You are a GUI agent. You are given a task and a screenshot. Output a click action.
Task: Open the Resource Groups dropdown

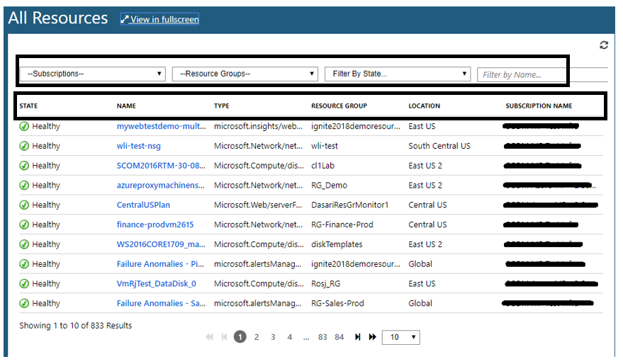(245, 74)
